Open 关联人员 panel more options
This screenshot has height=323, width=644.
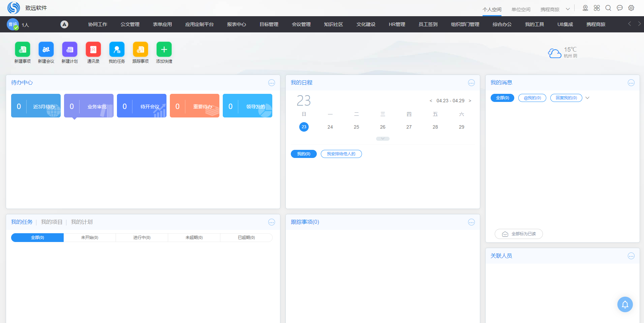[x=631, y=256]
